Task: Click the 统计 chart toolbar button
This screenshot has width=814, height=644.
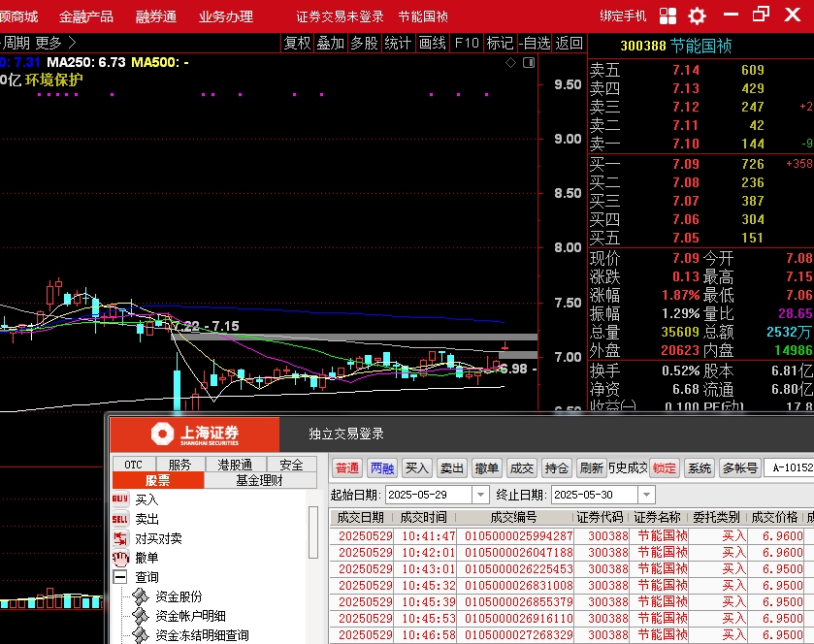Action: tap(398, 43)
